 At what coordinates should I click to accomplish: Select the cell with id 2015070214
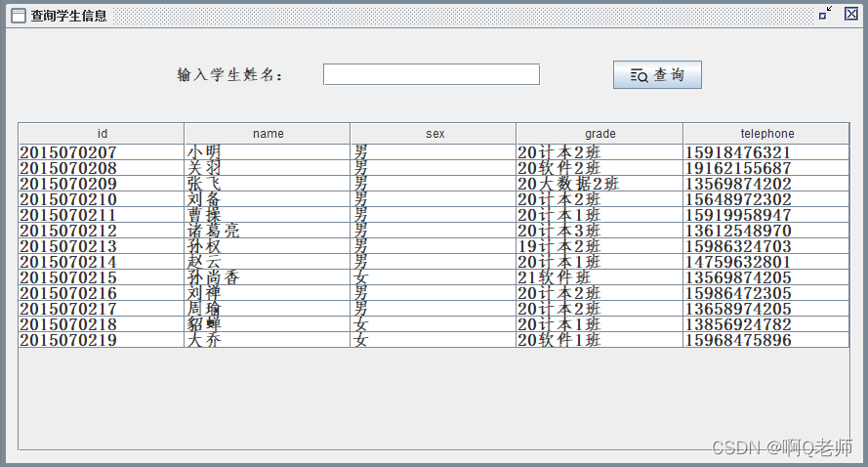(x=102, y=262)
